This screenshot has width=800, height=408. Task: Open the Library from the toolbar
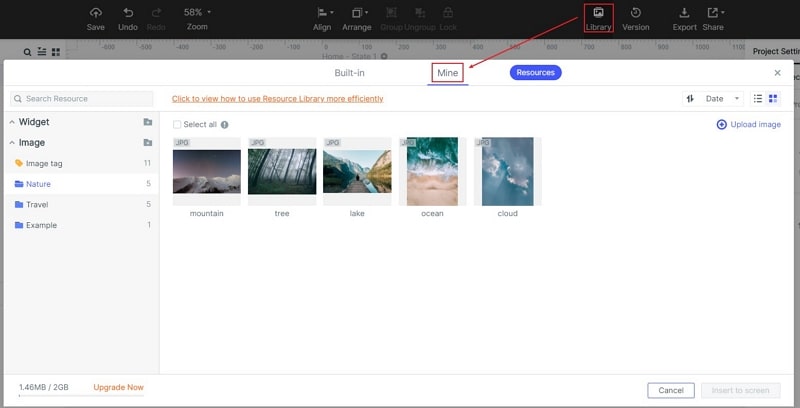[598, 18]
